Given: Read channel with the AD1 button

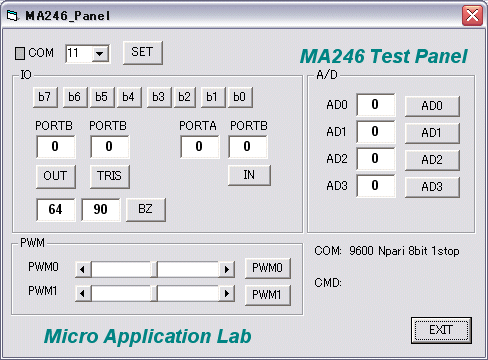Looking at the screenshot, I should (x=432, y=133).
